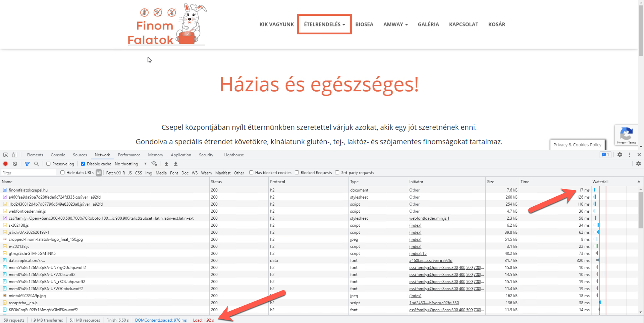Screen dimensions: 644x323
Task: Click into the network Filter text field
Action: [x=29, y=173]
